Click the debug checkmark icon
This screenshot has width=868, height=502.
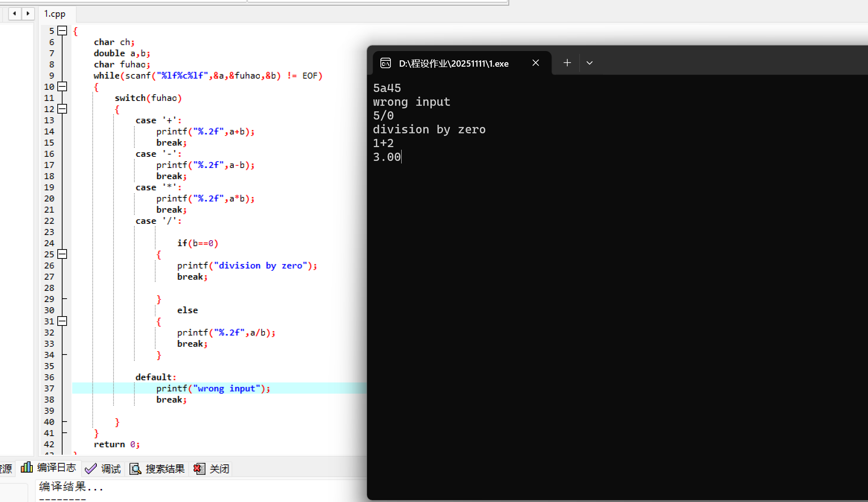90,469
